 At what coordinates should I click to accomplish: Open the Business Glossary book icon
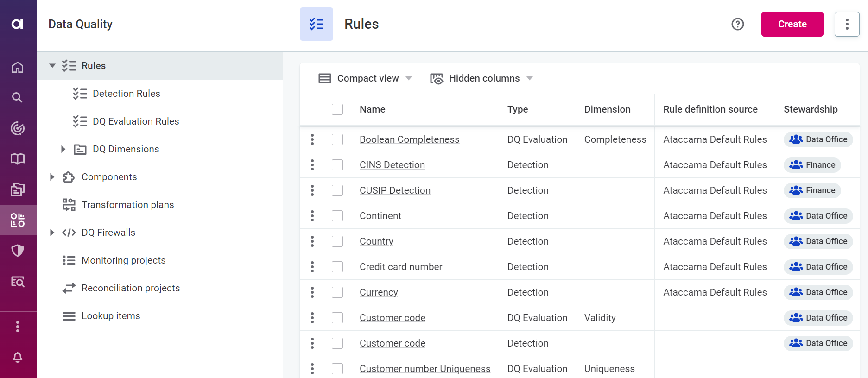18,159
